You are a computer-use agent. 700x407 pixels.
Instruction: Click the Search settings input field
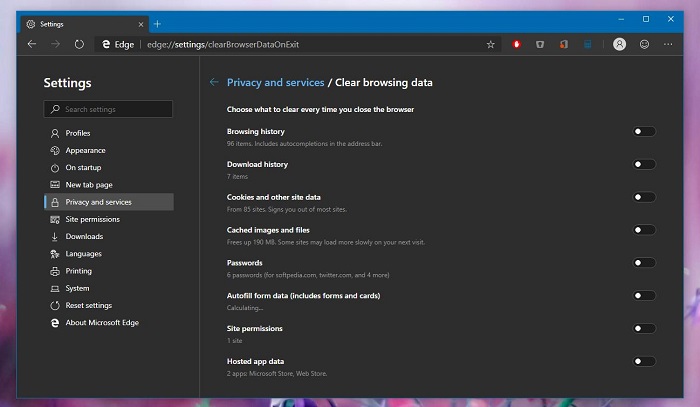point(108,109)
